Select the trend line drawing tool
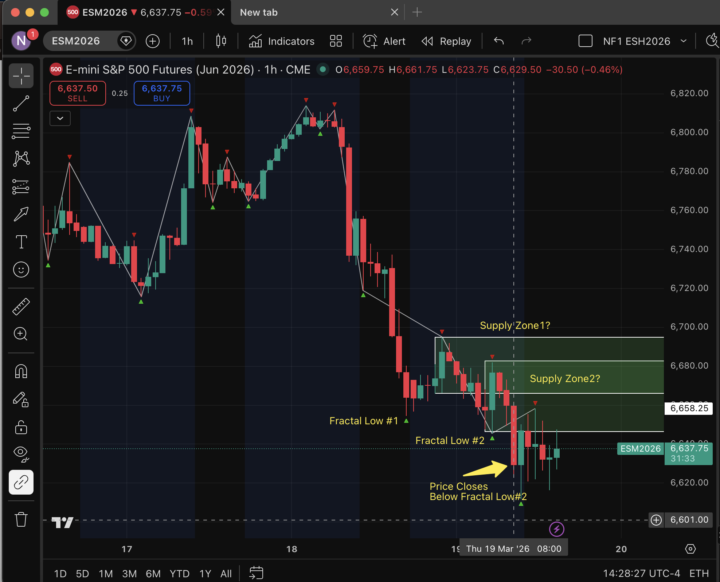The width and height of the screenshot is (720, 582). tap(21, 103)
